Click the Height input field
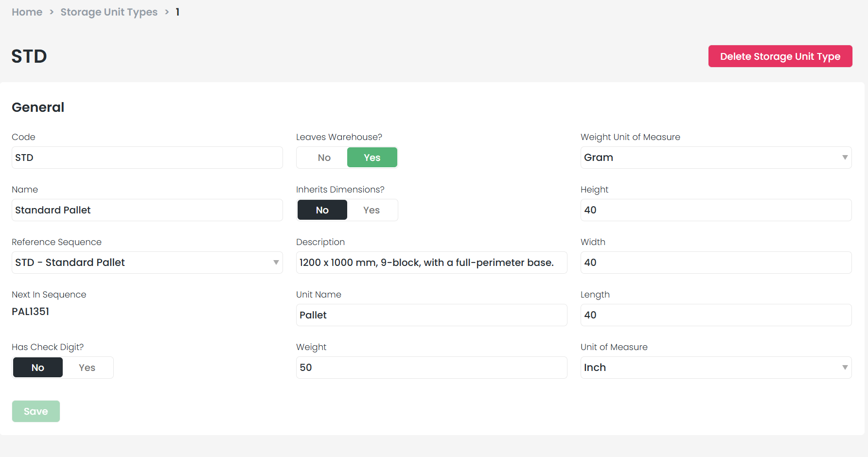 click(x=715, y=210)
